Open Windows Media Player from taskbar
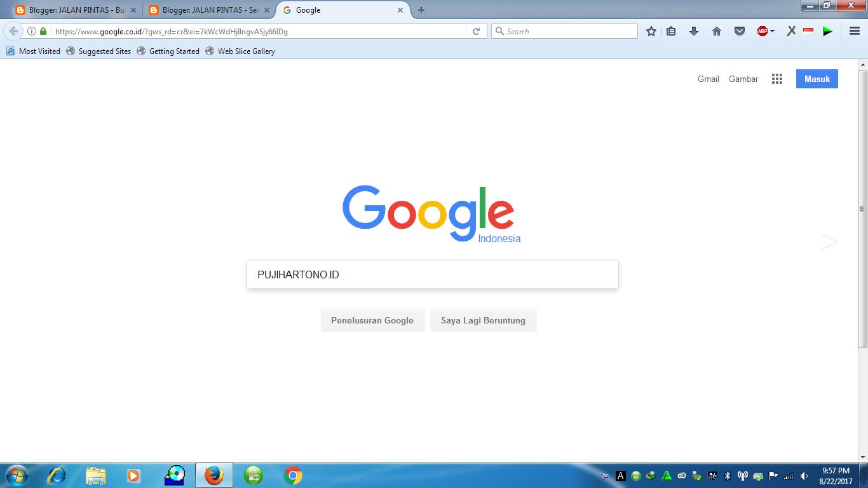This screenshot has height=488, width=868. pos(135,475)
